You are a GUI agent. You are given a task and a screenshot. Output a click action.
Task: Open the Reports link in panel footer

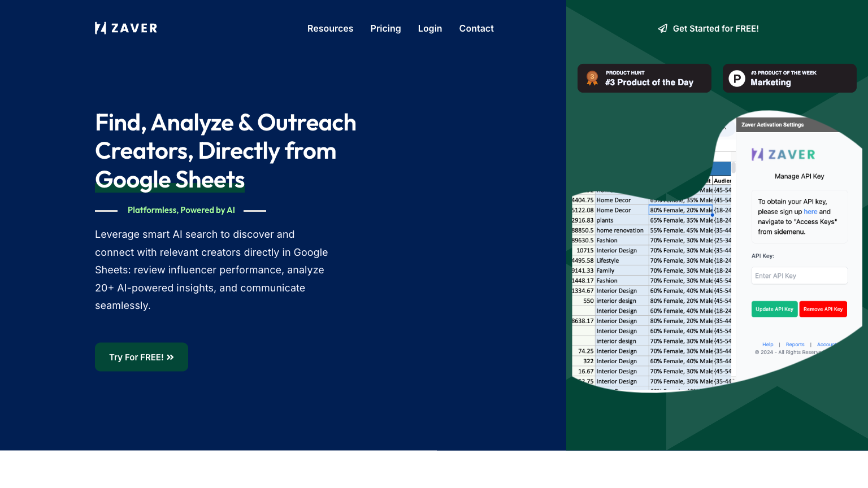coord(795,345)
